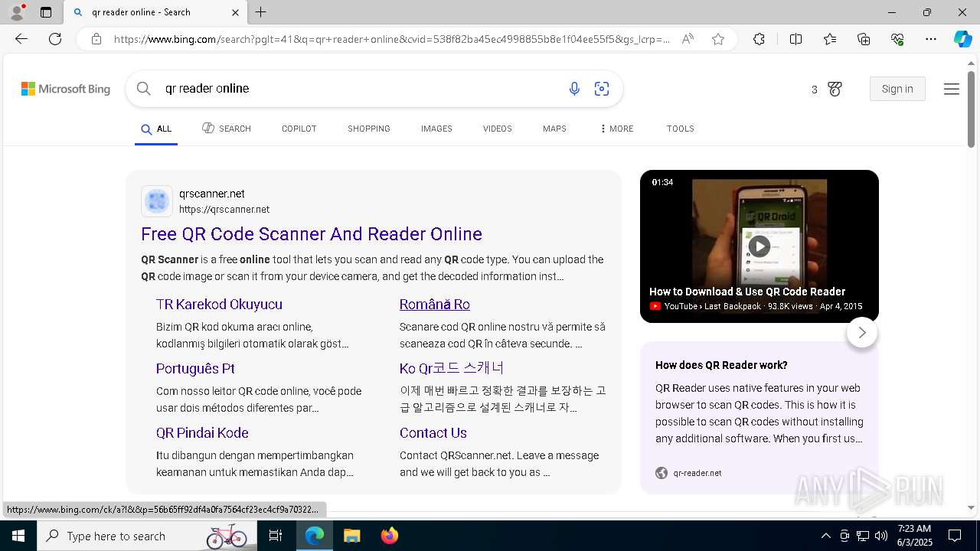This screenshot has height=551, width=980.
Task: Open the MAPS tab
Action: tap(554, 129)
